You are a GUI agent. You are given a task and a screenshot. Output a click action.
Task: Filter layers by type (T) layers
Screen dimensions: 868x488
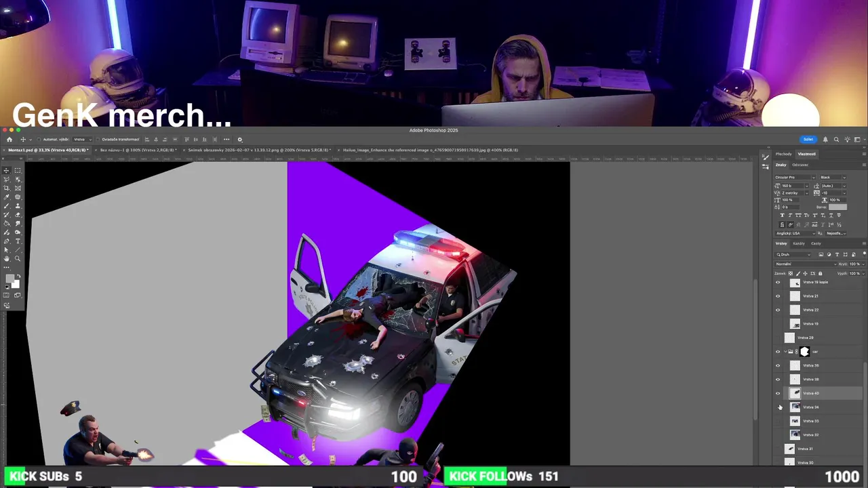click(x=837, y=254)
